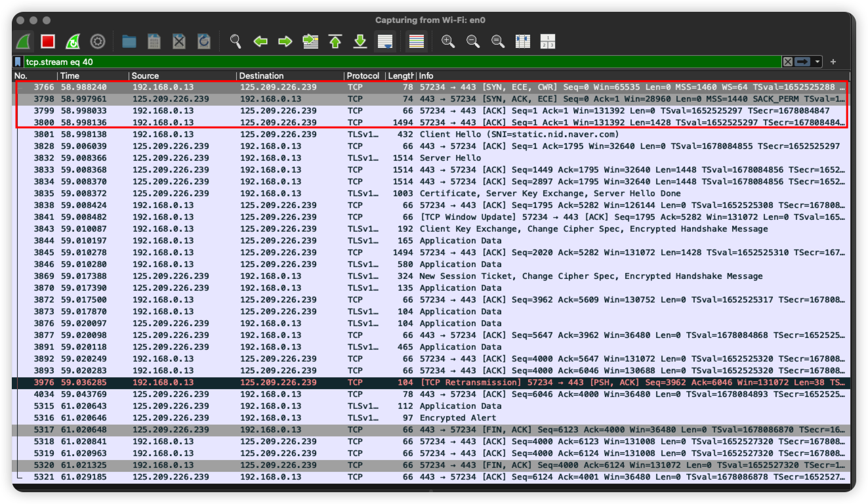This screenshot has width=868, height=504.
Task: Open capture options gear icon
Action: (x=98, y=41)
